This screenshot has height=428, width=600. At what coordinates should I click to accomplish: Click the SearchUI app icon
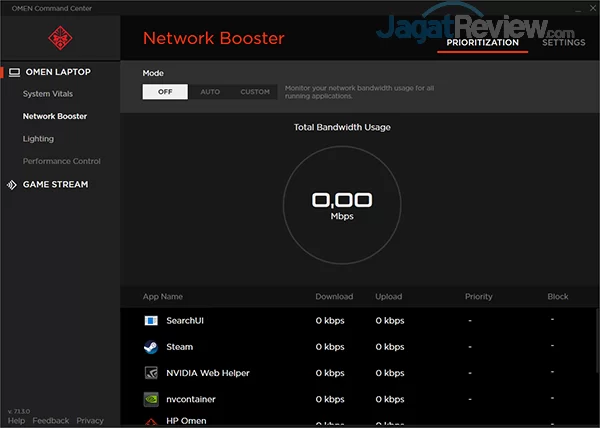click(151, 321)
